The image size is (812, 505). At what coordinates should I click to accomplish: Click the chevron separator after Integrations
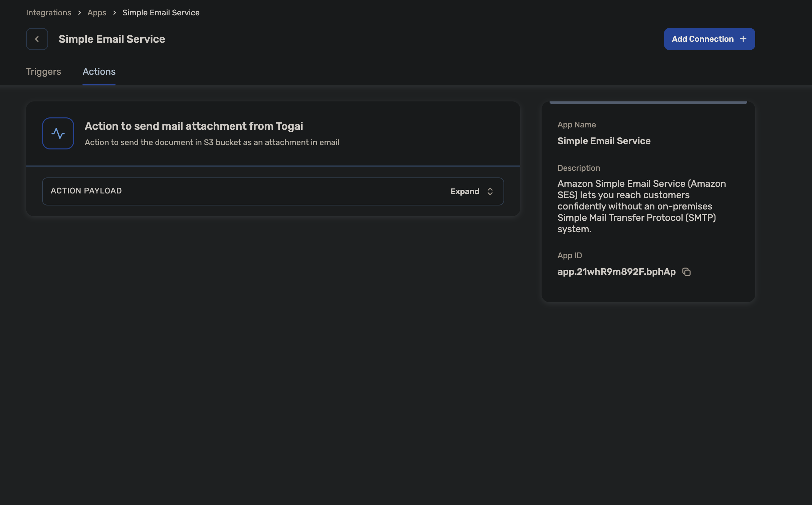(x=79, y=13)
